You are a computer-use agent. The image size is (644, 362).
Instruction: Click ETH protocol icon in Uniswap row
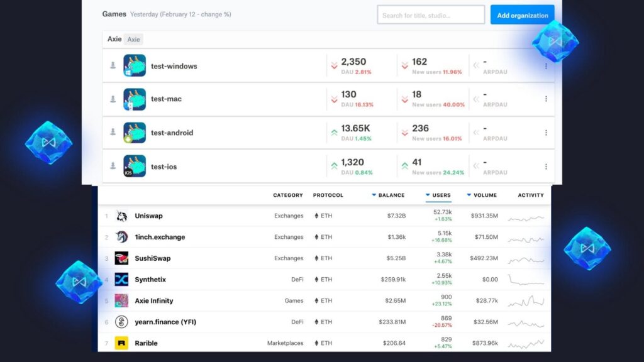(316, 216)
